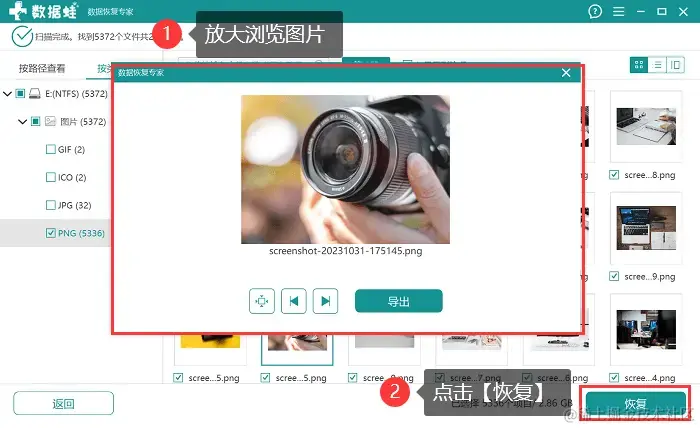Select the scree...8.png thumbnail image
The width and height of the screenshot is (700, 428).
click(646, 126)
